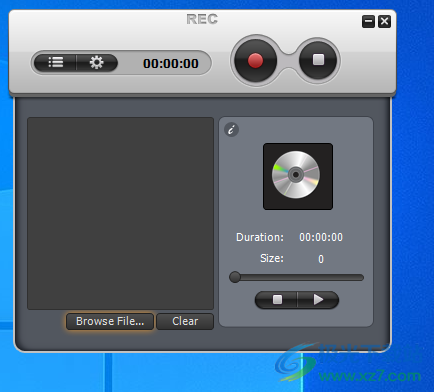The image size is (434, 392).
Task: Click the 00:00:00 recording timer display
Action: coord(171,63)
